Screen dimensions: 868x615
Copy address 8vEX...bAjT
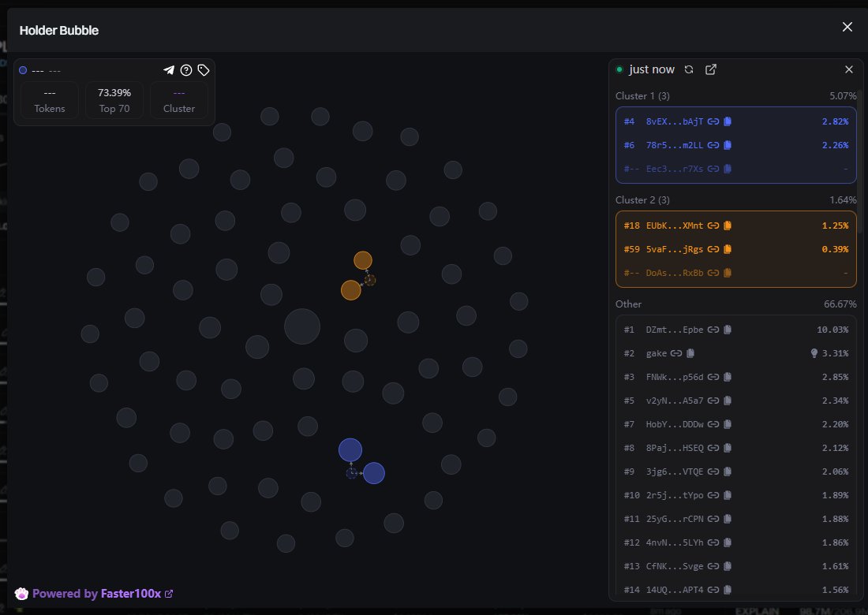coord(728,121)
